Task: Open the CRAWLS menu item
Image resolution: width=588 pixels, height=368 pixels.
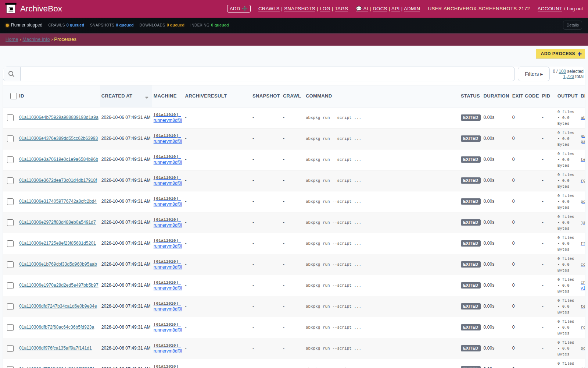Action: point(269,9)
